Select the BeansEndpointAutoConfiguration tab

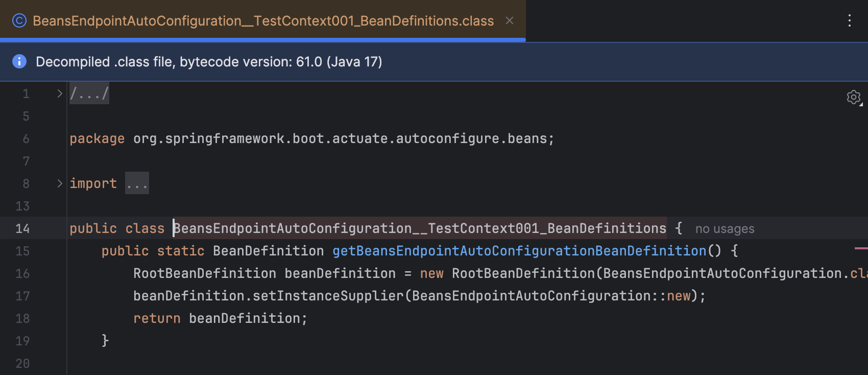263,20
